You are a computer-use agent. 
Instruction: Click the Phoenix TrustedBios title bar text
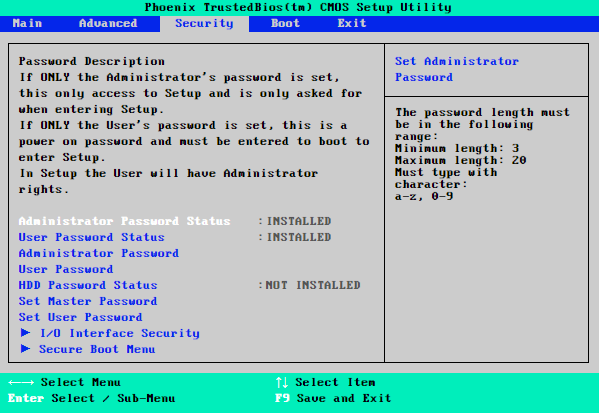tap(298, 7)
